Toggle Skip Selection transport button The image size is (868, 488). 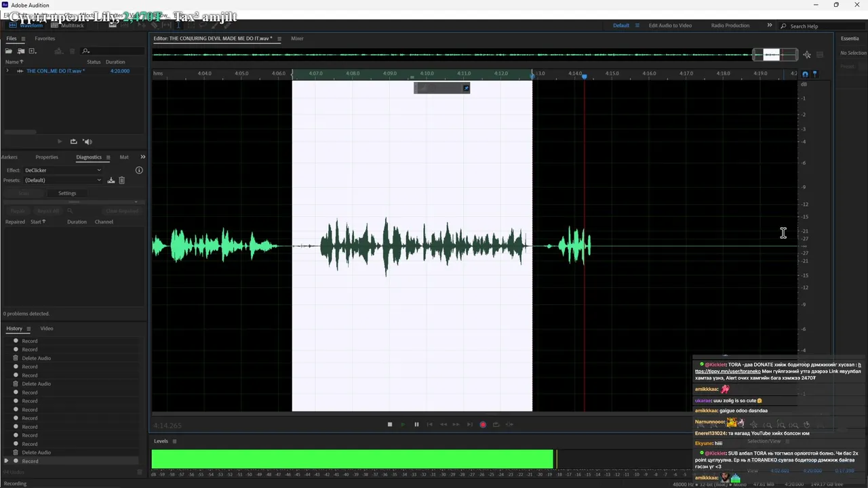510,425
